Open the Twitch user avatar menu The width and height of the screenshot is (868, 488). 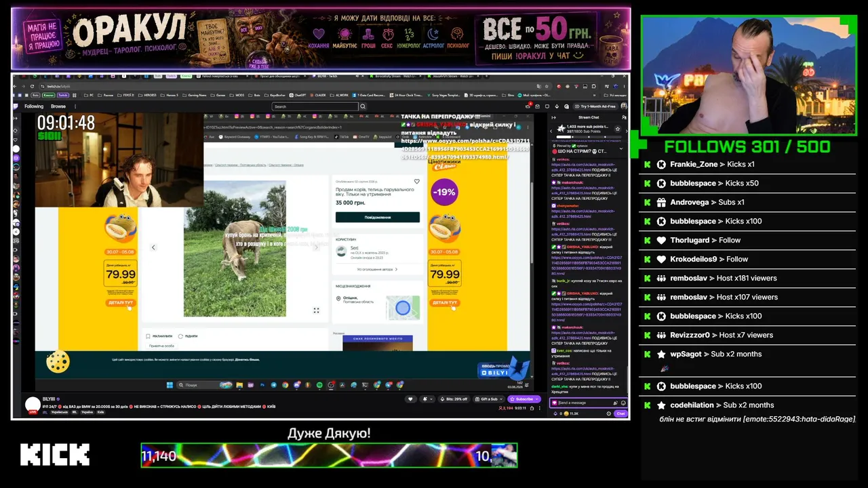coord(623,106)
